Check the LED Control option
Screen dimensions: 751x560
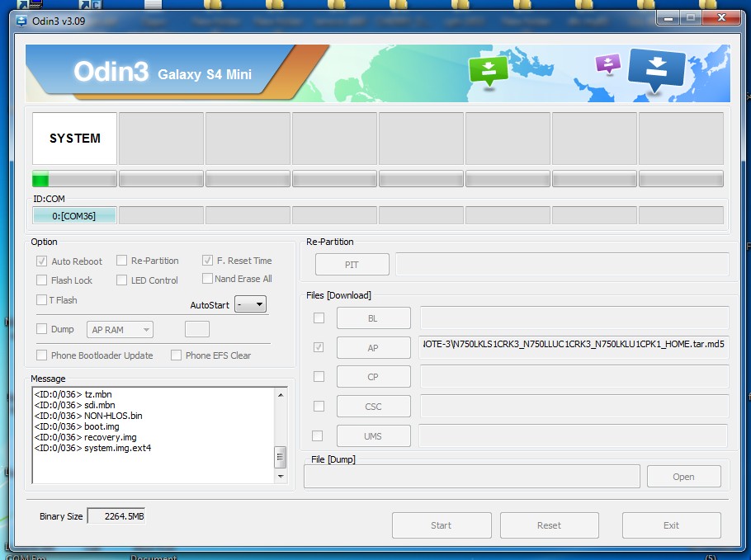click(121, 280)
